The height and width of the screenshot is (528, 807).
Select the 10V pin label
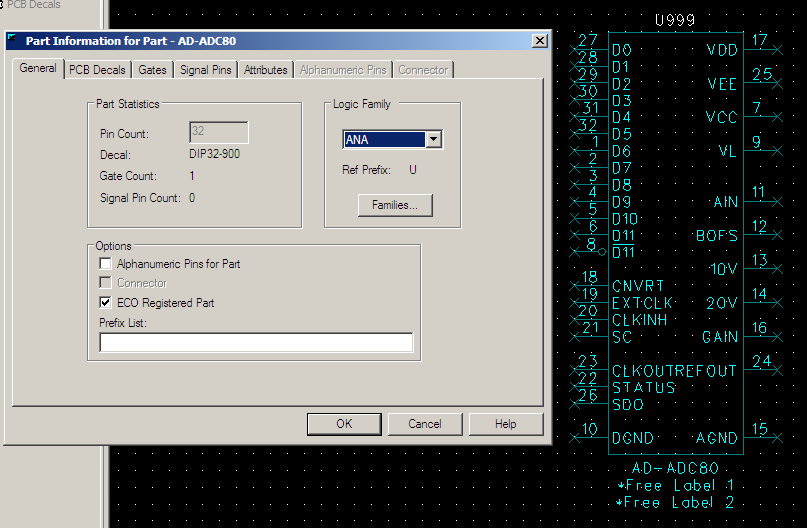(723, 269)
